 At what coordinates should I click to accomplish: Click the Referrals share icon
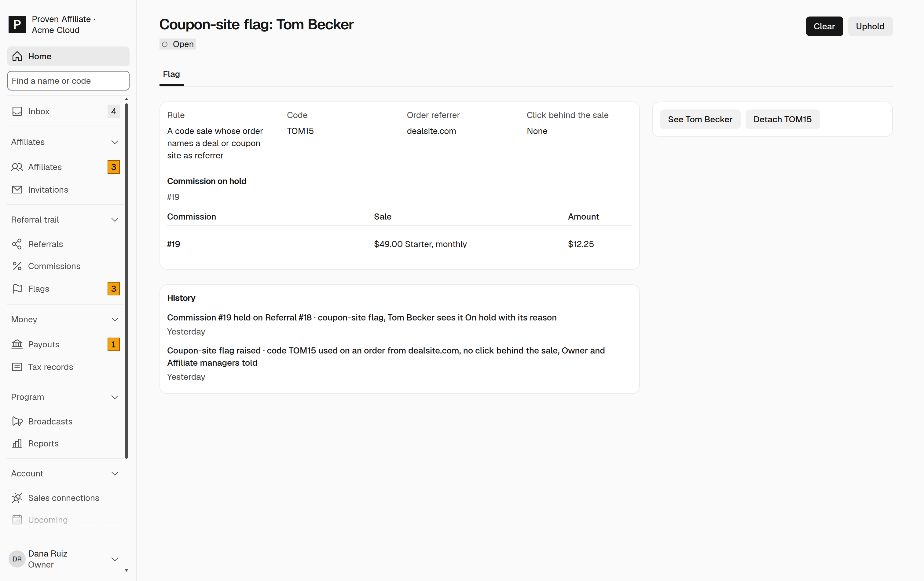click(17, 244)
